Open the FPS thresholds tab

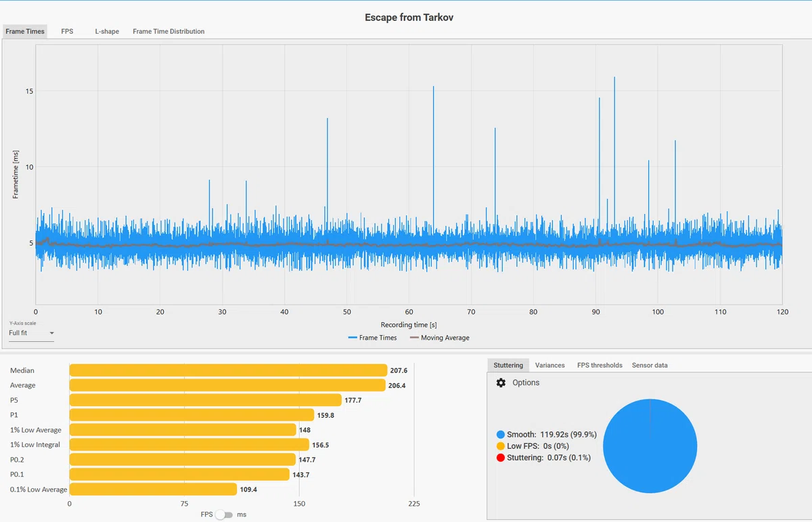pyautogui.click(x=600, y=365)
